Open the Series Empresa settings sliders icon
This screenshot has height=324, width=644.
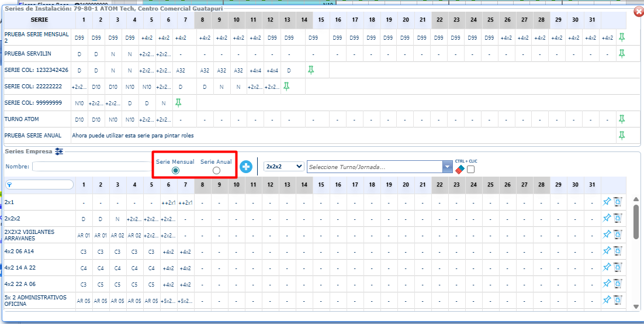(x=59, y=151)
